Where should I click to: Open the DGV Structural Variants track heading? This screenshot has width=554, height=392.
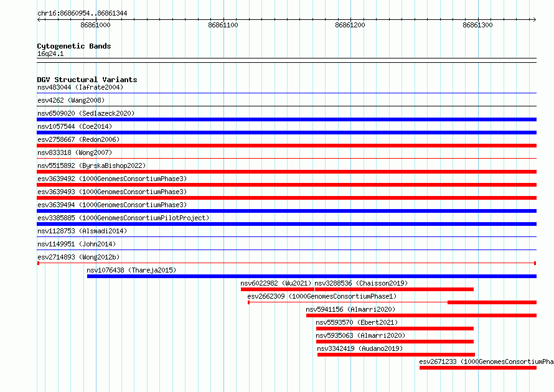[x=87, y=80]
